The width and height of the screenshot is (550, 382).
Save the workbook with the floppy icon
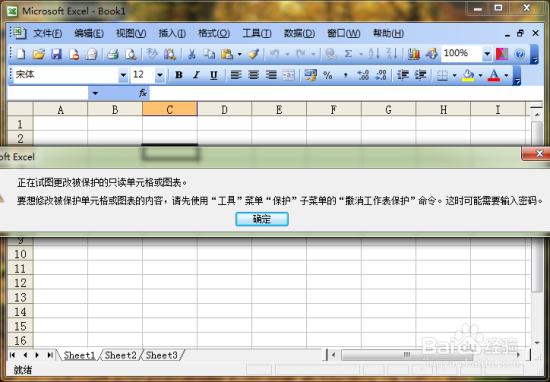click(56, 54)
